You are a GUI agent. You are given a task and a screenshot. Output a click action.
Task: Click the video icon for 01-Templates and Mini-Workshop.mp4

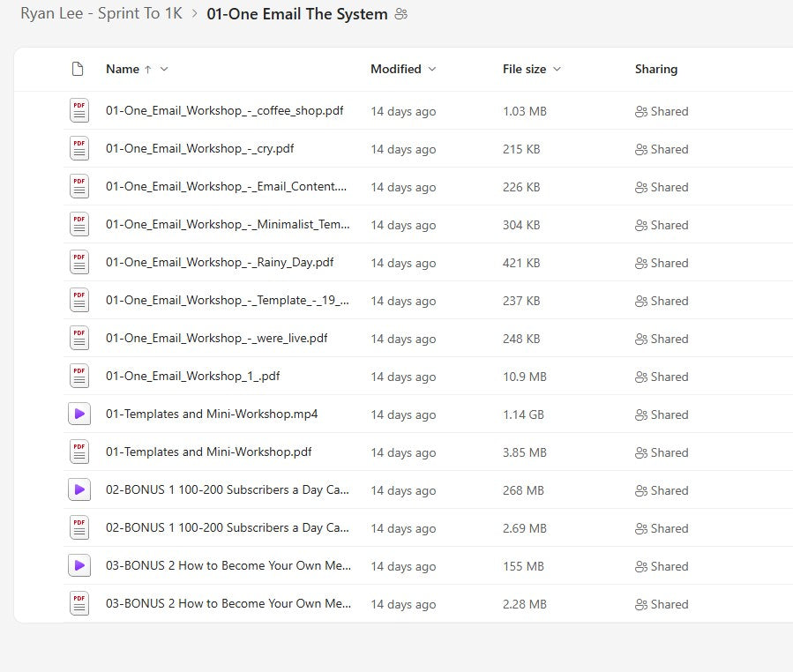pos(79,414)
